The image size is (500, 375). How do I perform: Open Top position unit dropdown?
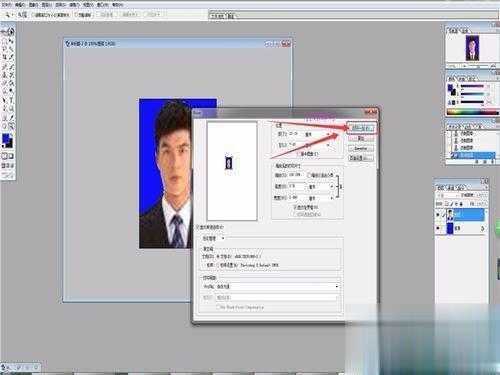coord(318,134)
